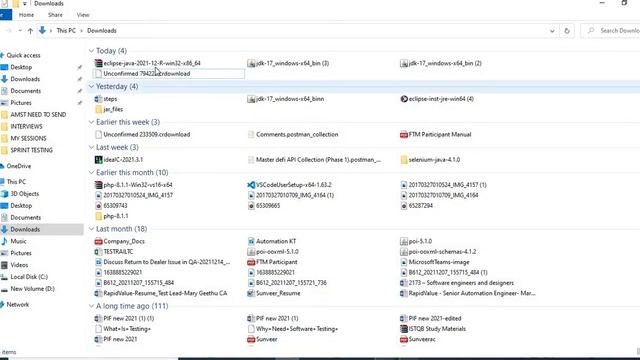This screenshot has height=360, width=640.
Task: Select Quick access in navigation pane
Action: [23, 55]
